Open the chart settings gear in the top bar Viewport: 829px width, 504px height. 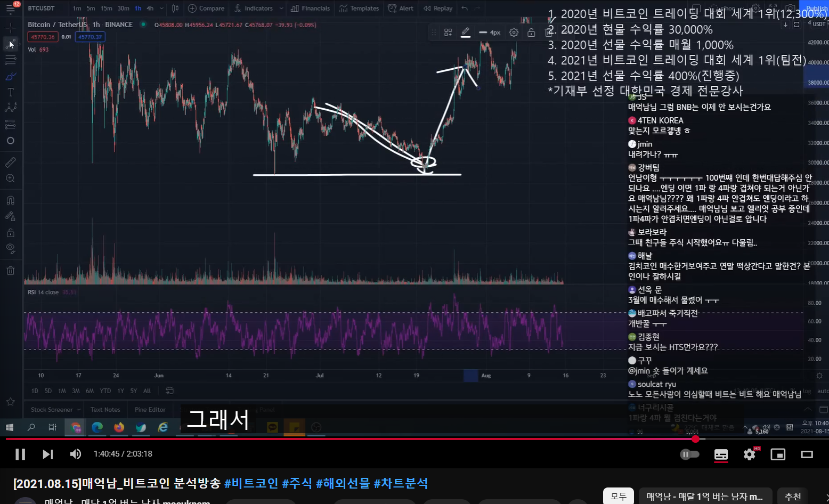coord(755,9)
